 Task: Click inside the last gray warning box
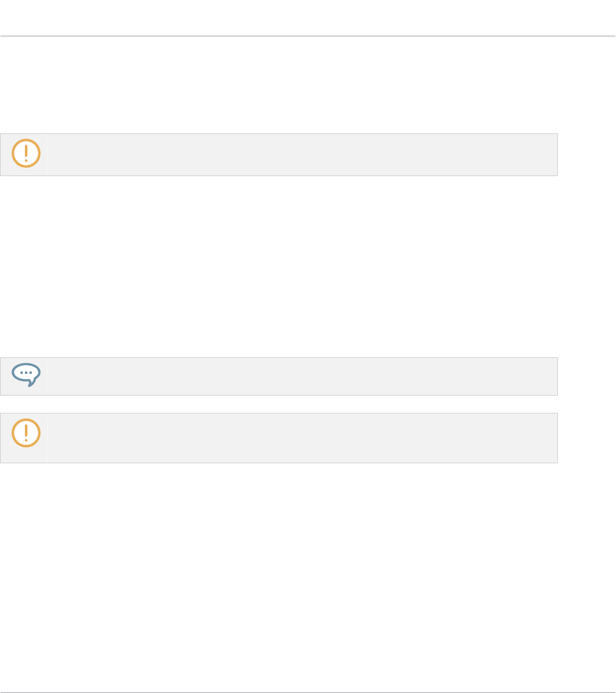278,438
